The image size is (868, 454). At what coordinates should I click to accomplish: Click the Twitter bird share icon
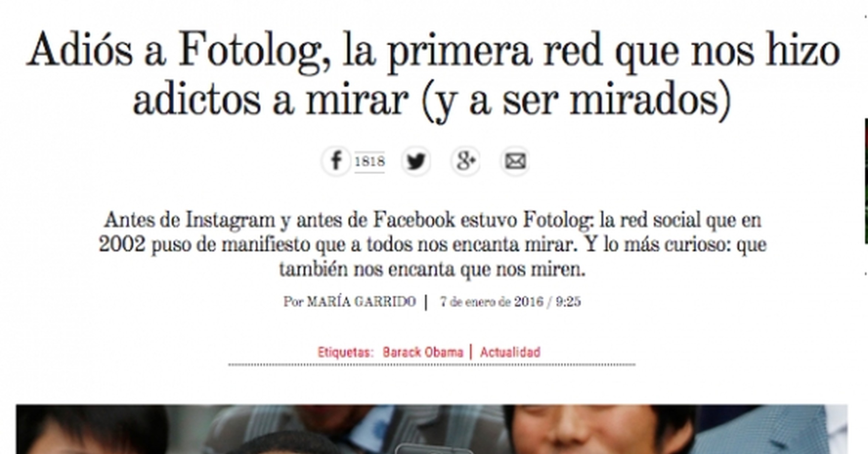pyautogui.click(x=416, y=161)
